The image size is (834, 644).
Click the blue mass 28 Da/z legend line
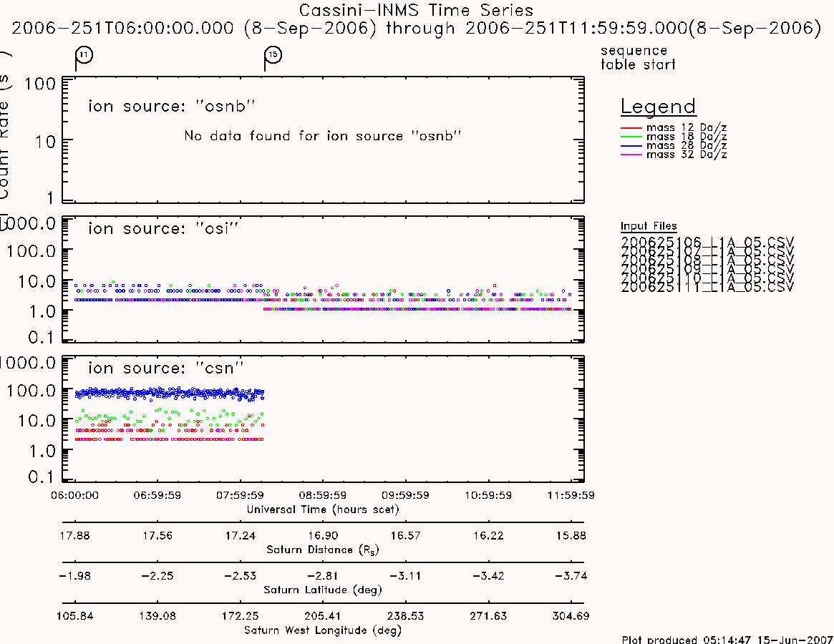coord(631,146)
